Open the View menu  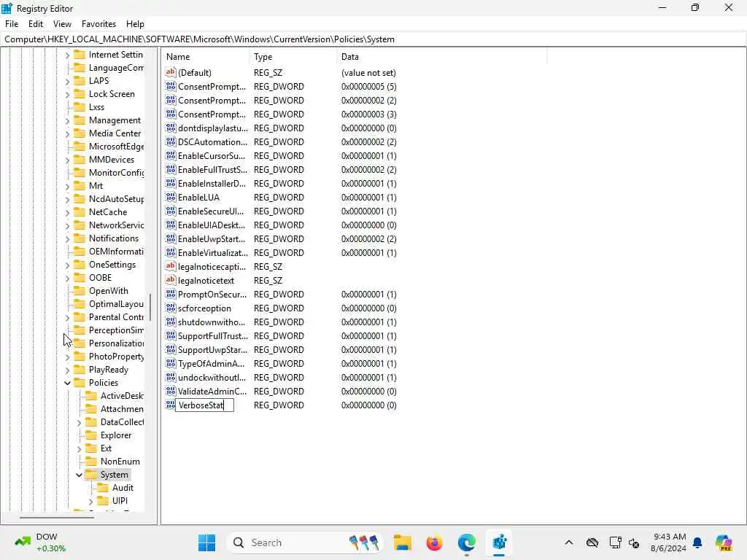click(62, 24)
